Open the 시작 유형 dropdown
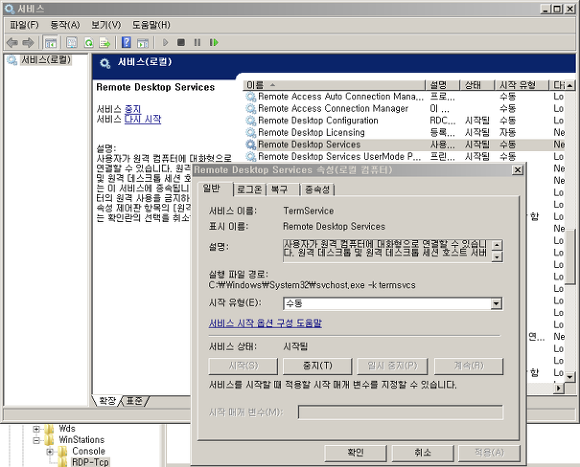The height and width of the screenshot is (467, 580). pos(496,304)
